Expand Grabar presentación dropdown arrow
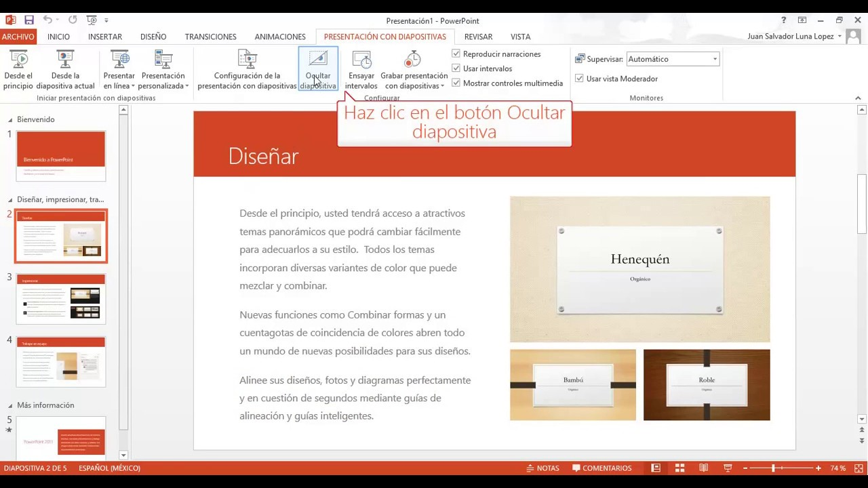Viewport: 868px width, 488px height. (x=442, y=86)
